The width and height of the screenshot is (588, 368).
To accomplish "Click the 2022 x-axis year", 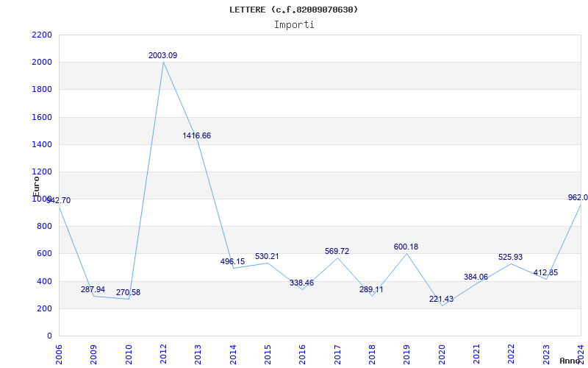I will coord(512,355).
